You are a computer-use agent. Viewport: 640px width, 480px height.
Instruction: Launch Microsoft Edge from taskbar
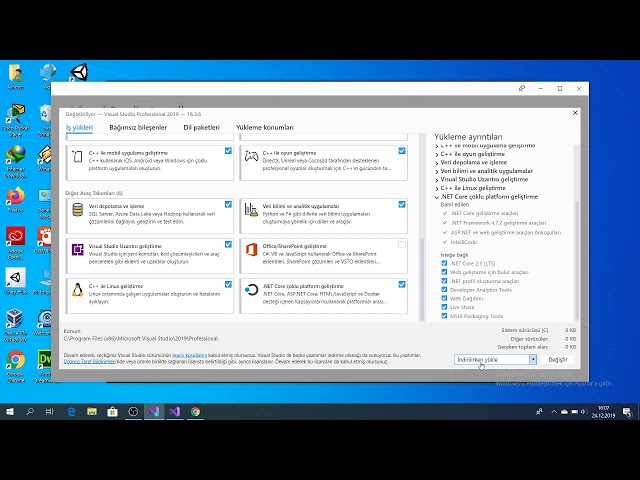coord(71,412)
